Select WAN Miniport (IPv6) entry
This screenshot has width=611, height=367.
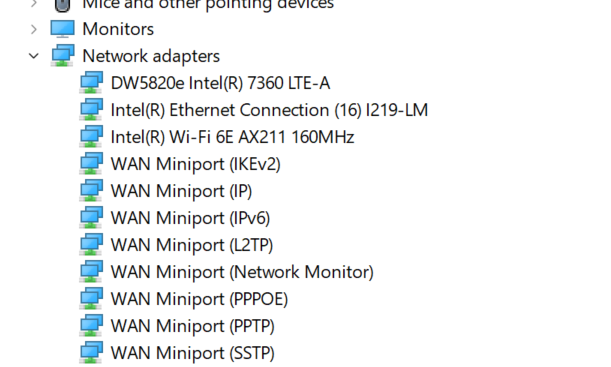[x=191, y=218]
